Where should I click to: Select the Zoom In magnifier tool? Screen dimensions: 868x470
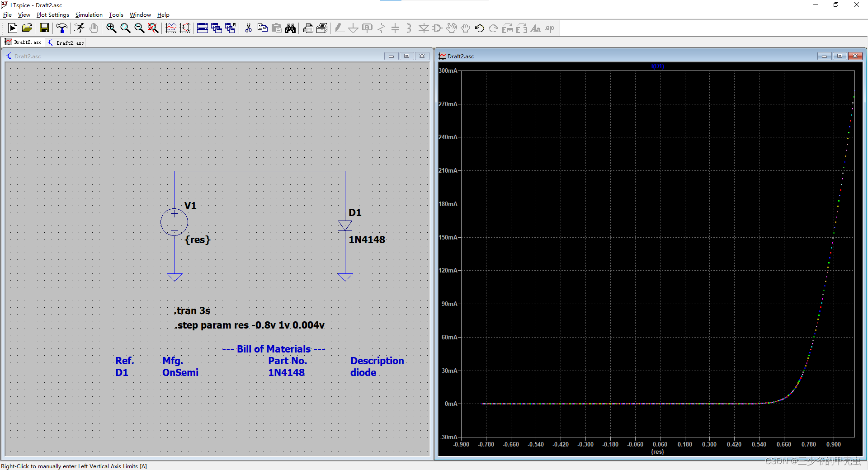click(111, 28)
